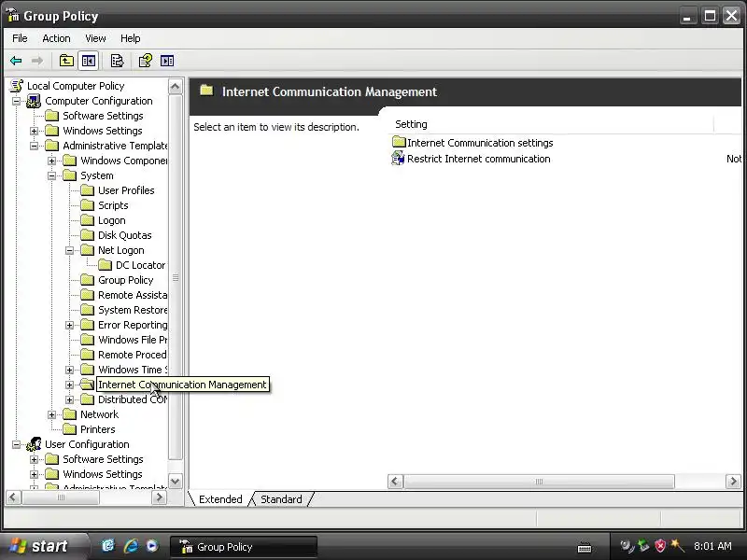The image size is (747, 560).
Task: Switch to the Extended tab
Action: coord(220,499)
